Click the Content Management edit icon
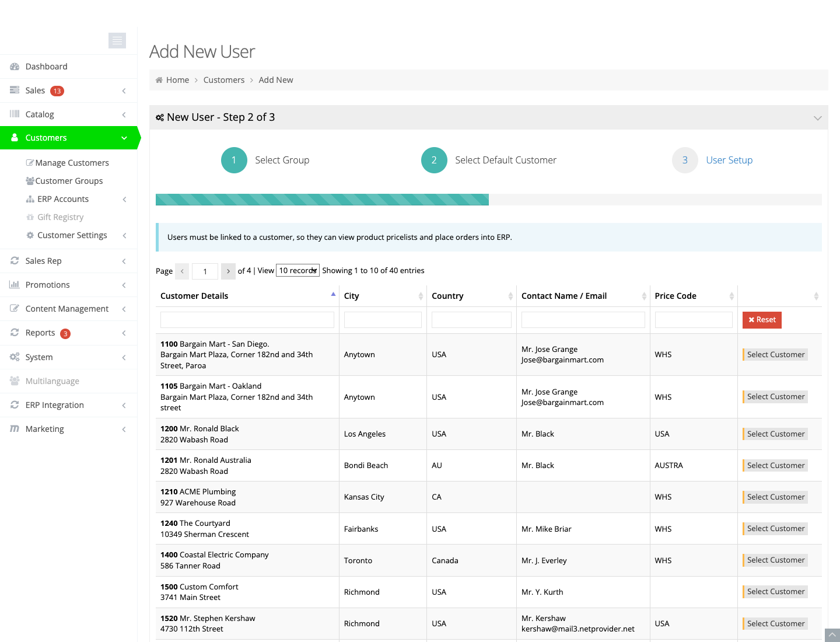Image resolution: width=840 pixels, height=642 pixels. point(15,309)
